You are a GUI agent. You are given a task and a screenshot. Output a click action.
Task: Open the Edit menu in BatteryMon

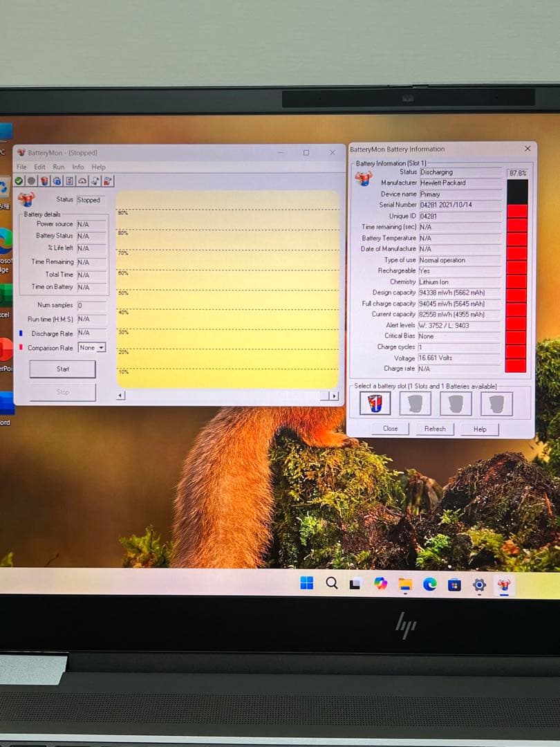[40, 167]
